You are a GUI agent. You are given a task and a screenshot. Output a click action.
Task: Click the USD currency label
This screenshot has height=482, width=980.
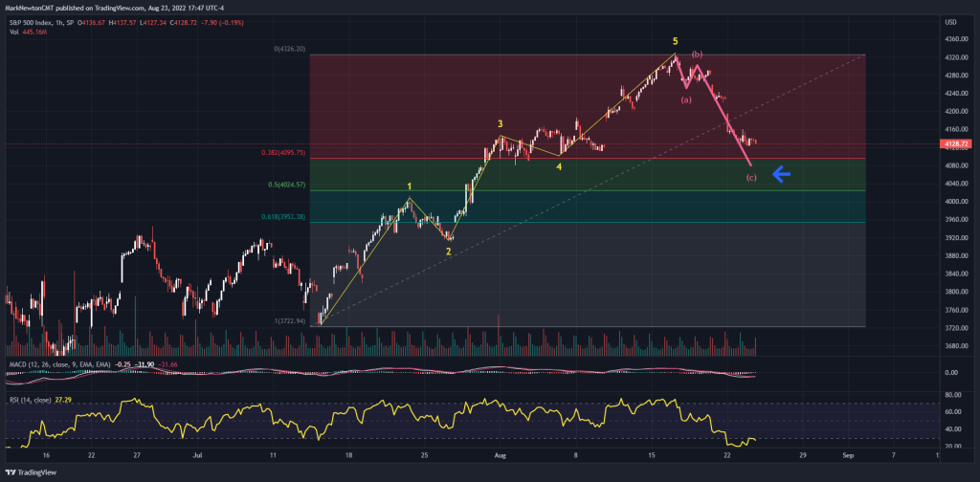pyautogui.click(x=952, y=23)
